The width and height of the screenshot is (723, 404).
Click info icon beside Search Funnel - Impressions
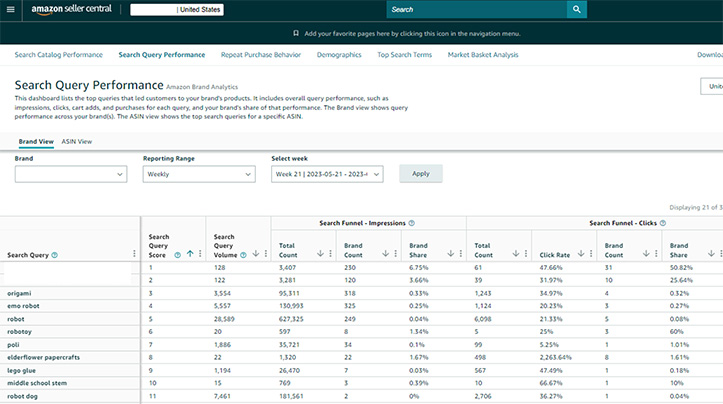coord(412,223)
